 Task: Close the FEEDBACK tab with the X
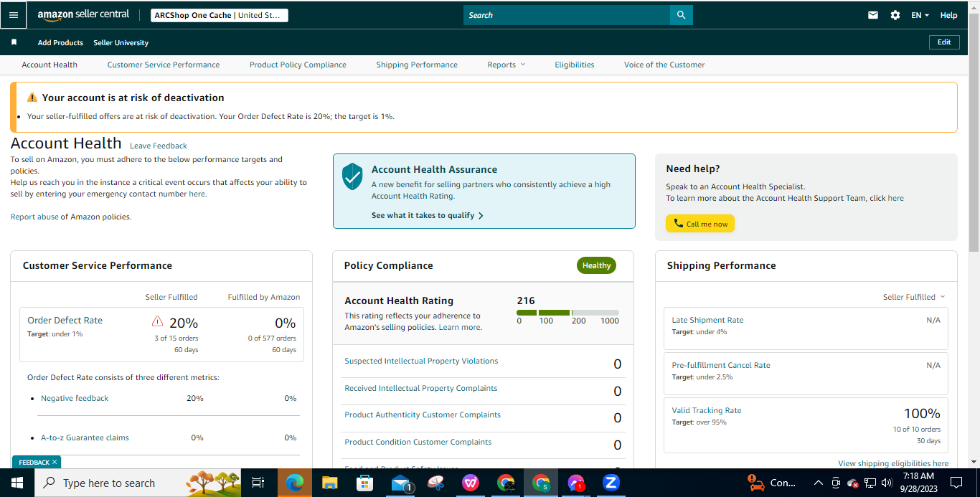point(55,463)
